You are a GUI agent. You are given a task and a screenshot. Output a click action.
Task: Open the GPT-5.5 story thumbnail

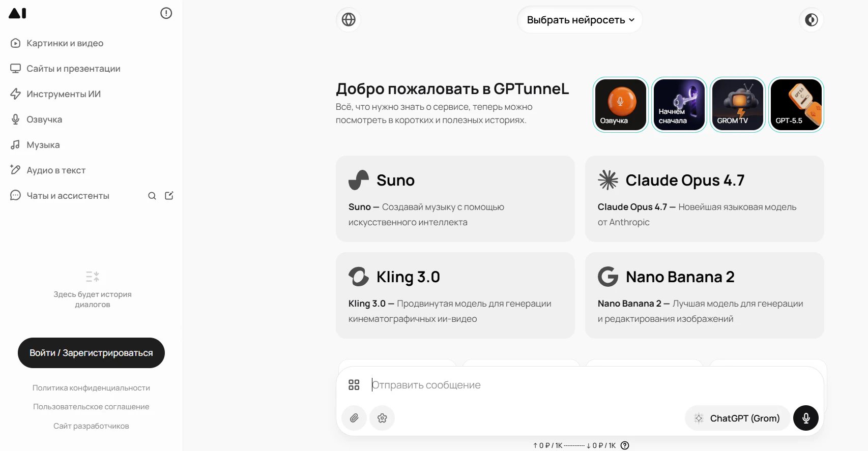tap(796, 105)
